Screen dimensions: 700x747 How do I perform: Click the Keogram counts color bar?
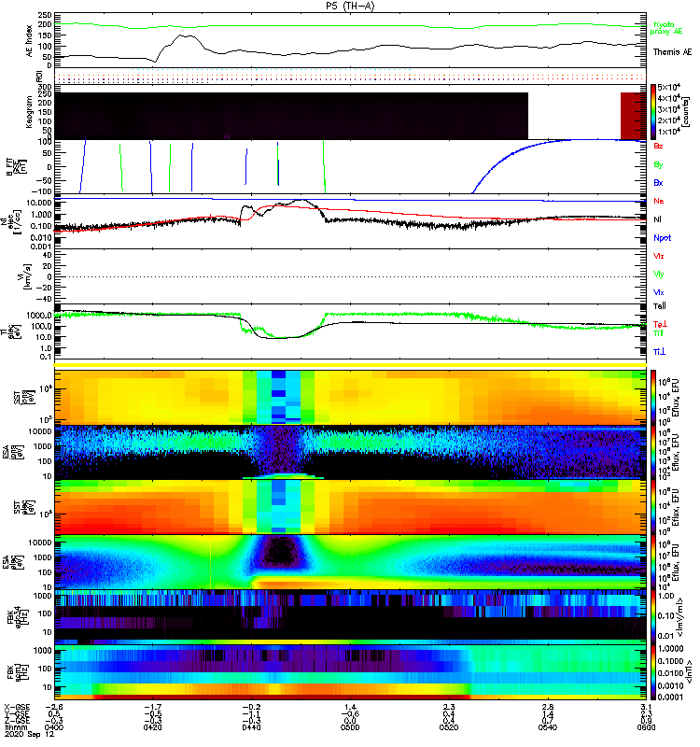(654, 112)
